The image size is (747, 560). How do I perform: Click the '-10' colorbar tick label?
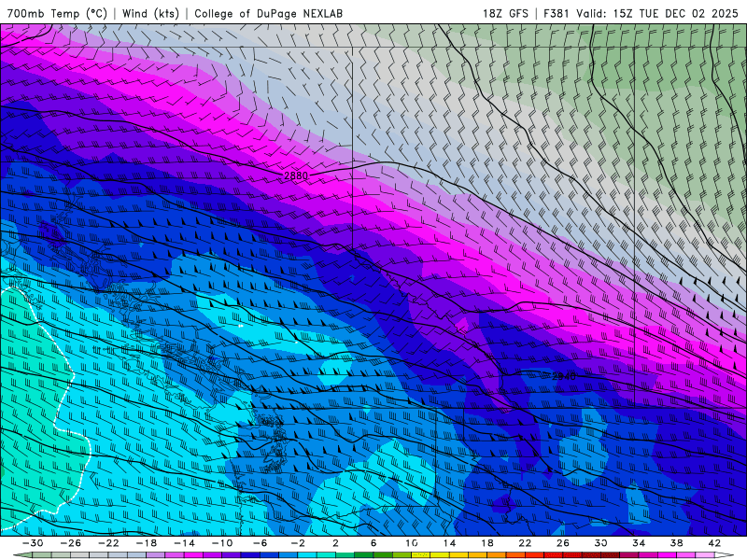point(222,543)
